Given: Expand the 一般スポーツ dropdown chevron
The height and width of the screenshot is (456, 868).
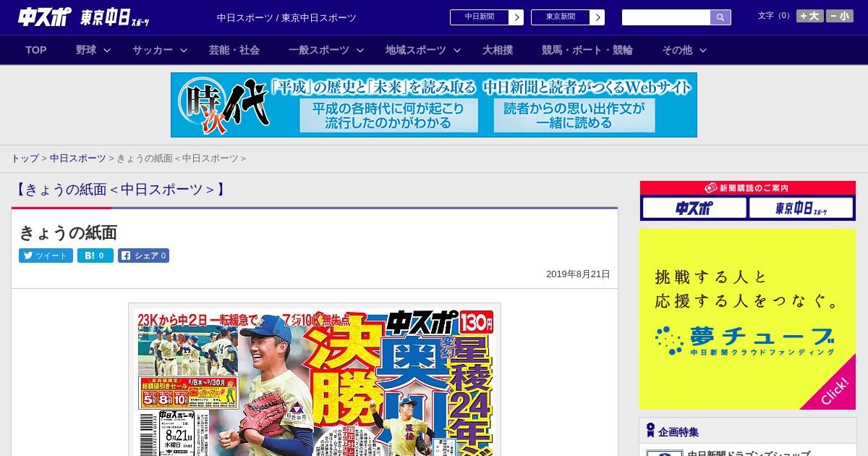Looking at the screenshot, I should coord(360,51).
